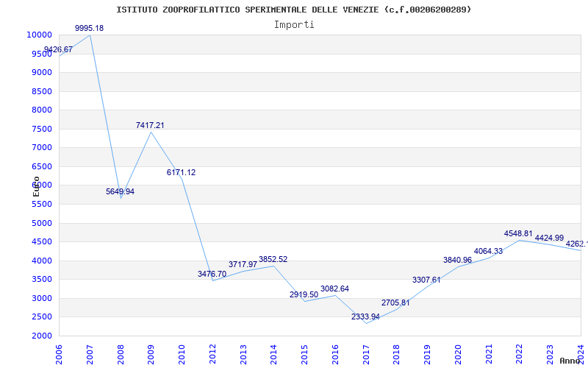
Task: Select x-axis year 2012
Action: tap(212, 355)
